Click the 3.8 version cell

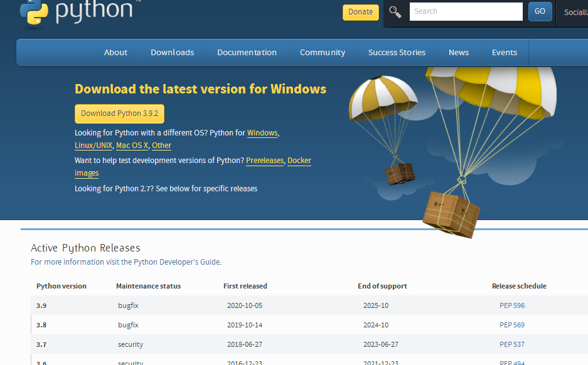[41, 325]
